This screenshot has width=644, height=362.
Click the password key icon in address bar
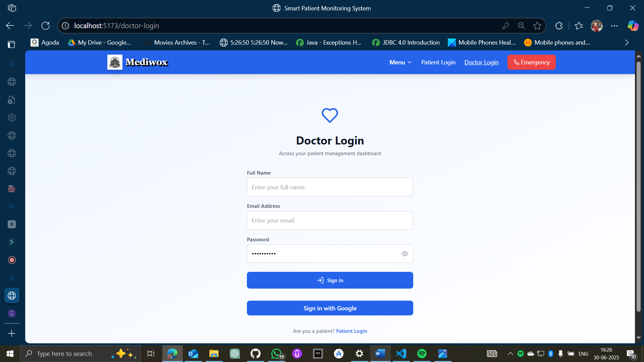pos(506,26)
